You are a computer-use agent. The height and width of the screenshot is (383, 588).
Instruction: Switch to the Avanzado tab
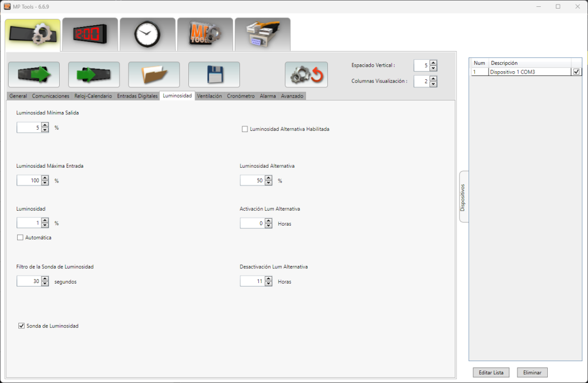point(292,96)
